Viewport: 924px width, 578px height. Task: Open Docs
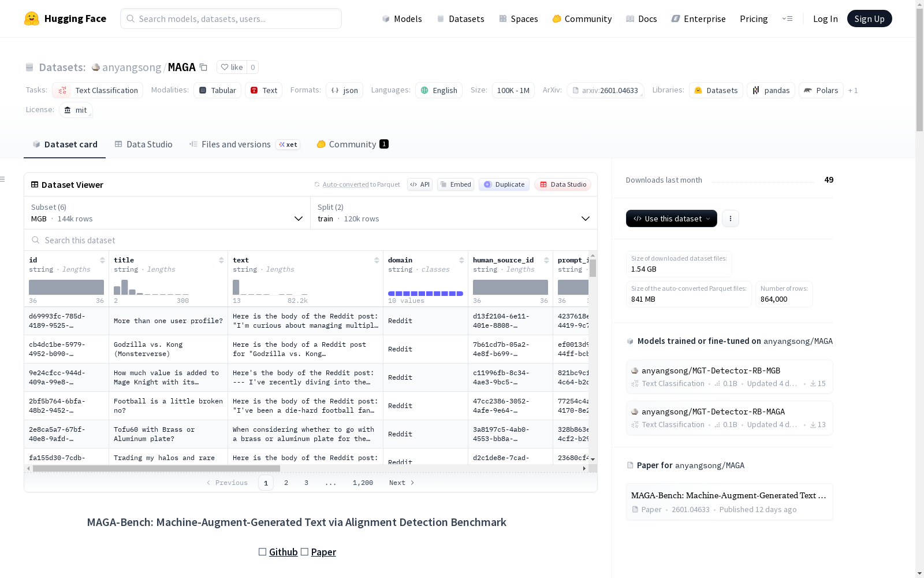(x=642, y=18)
